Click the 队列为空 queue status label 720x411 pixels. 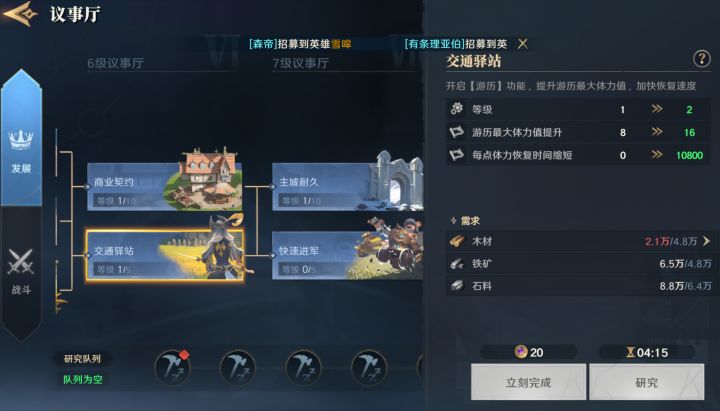[x=83, y=380]
